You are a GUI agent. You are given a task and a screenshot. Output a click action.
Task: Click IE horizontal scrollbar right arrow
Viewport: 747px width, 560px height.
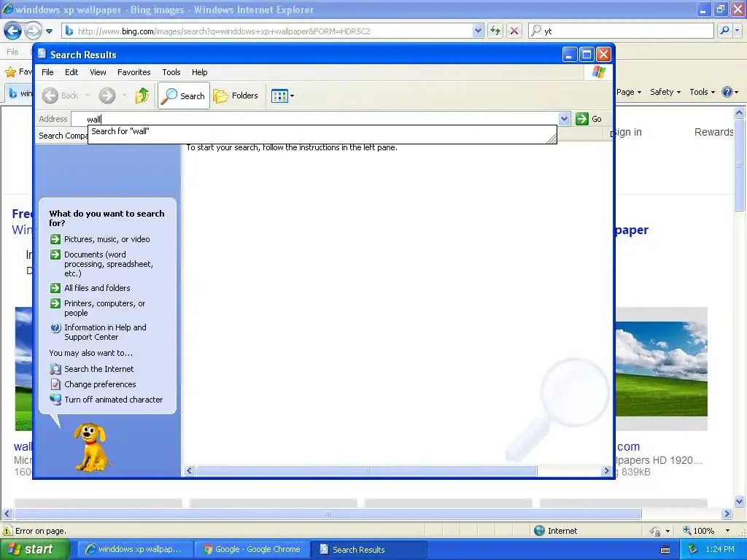(727, 514)
